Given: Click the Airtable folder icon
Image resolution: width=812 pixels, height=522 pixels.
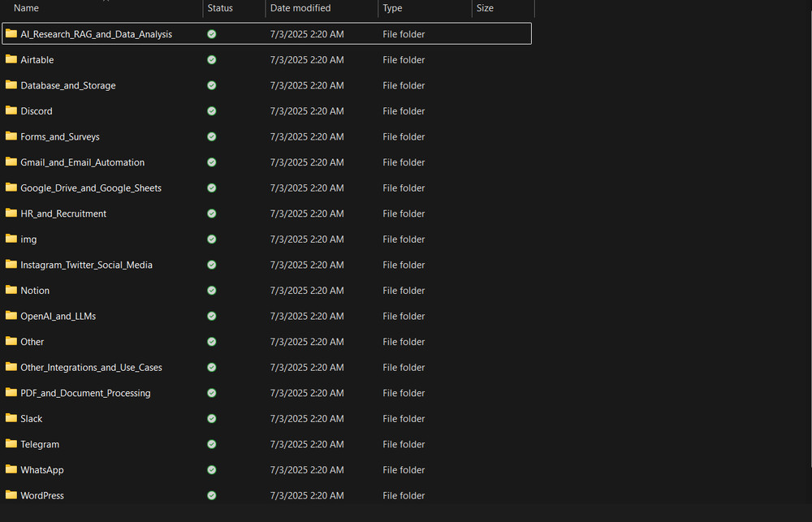Looking at the screenshot, I should 11,59.
